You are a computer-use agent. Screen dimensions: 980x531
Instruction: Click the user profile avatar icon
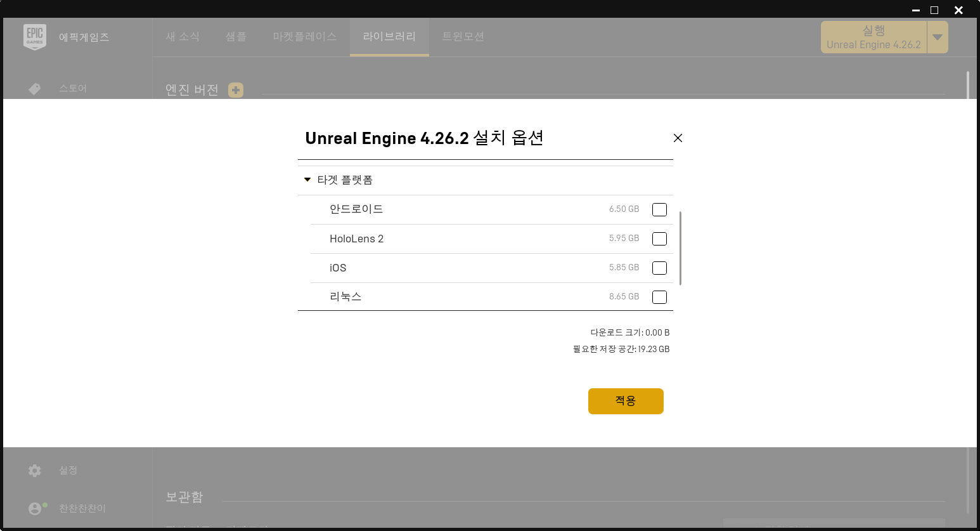35,509
